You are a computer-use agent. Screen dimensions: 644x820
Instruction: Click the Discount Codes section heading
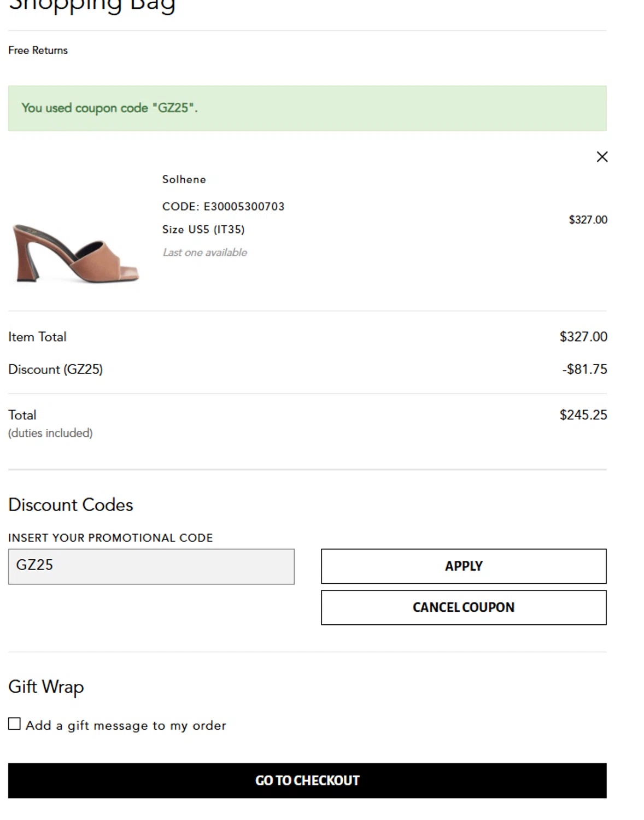(71, 505)
